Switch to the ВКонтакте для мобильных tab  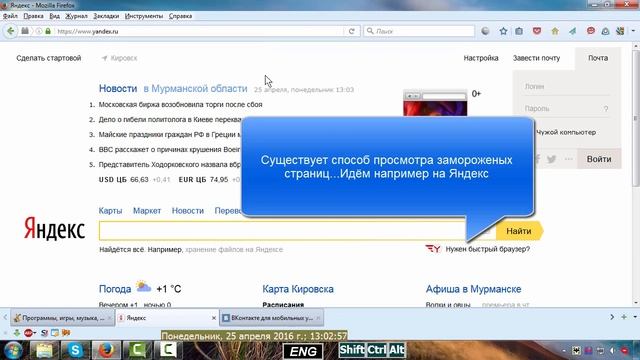tap(271, 318)
